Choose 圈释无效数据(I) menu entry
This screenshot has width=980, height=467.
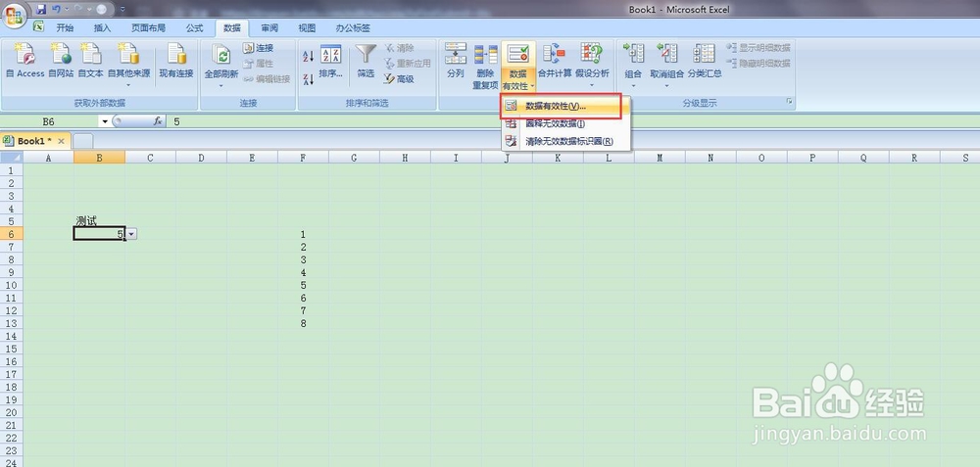click(x=565, y=124)
